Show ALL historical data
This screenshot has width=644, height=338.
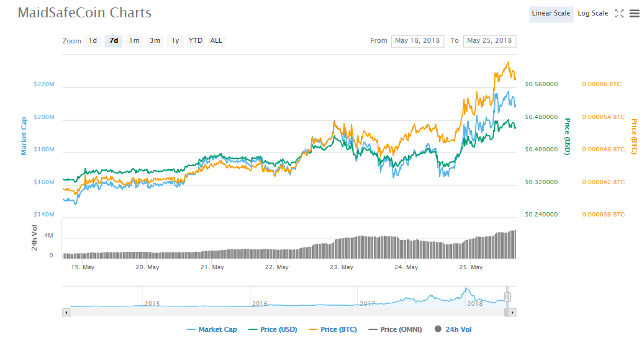216,40
